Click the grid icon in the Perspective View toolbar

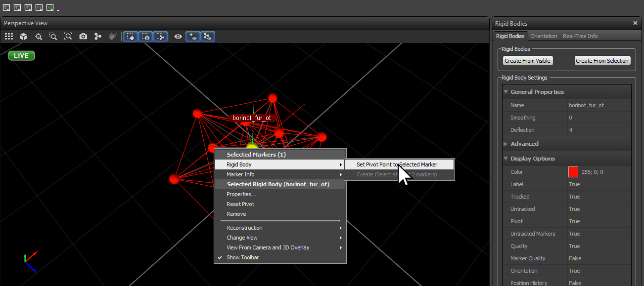pyautogui.click(x=9, y=37)
